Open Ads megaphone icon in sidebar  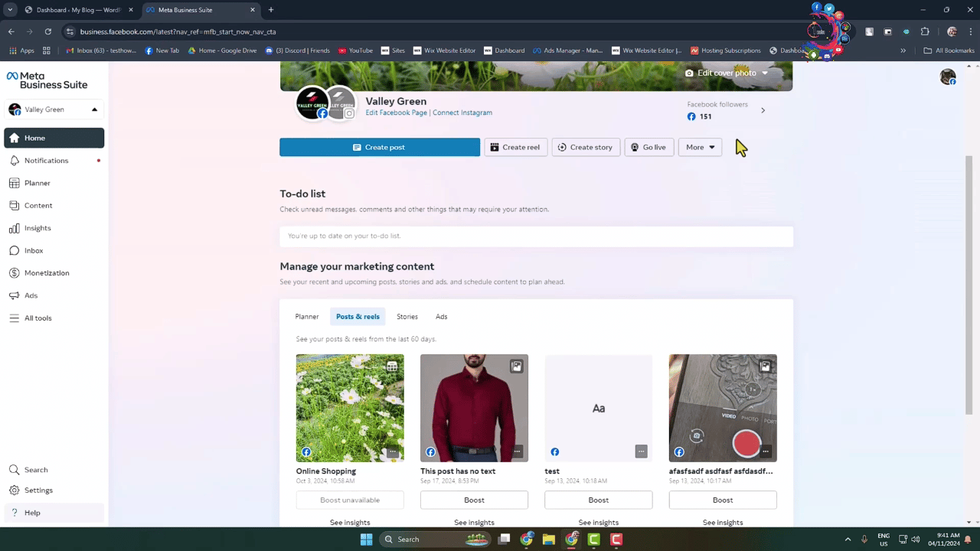15,295
